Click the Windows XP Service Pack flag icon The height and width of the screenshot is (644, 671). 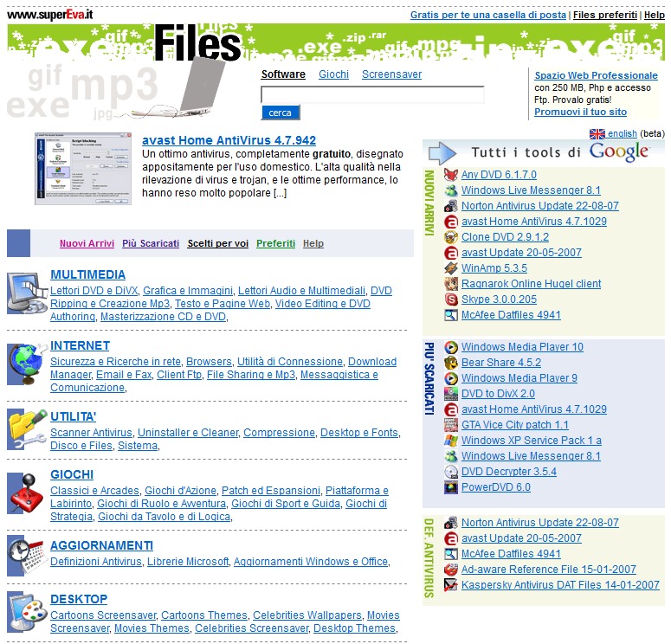(450, 441)
